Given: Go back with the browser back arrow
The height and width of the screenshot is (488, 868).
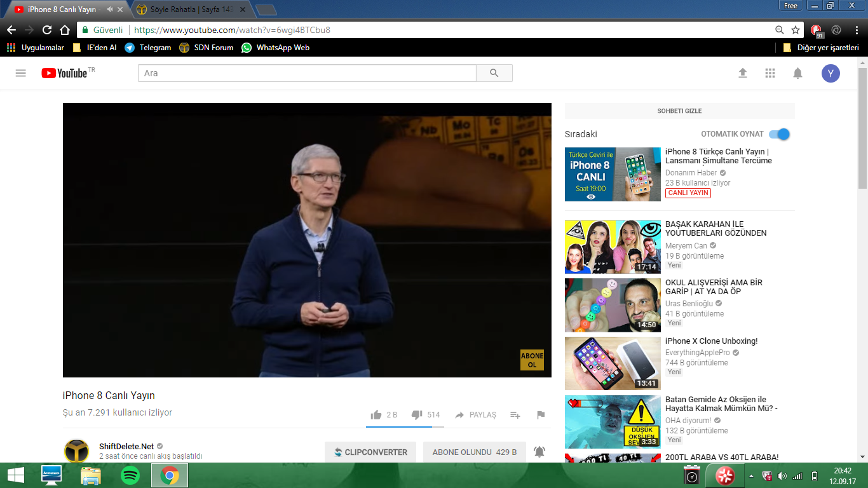Looking at the screenshot, I should [x=11, y=30].
